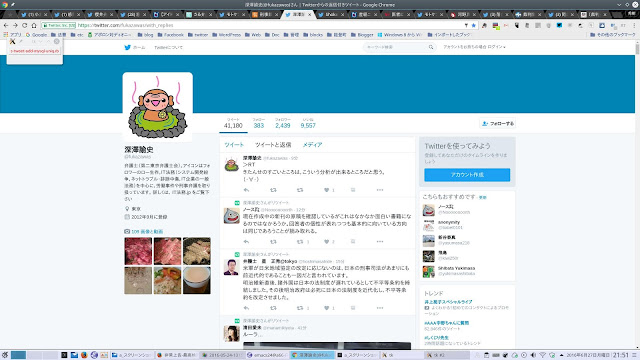Reply to the 弁護士 tokyo tweet

click(x=246, y=308)
